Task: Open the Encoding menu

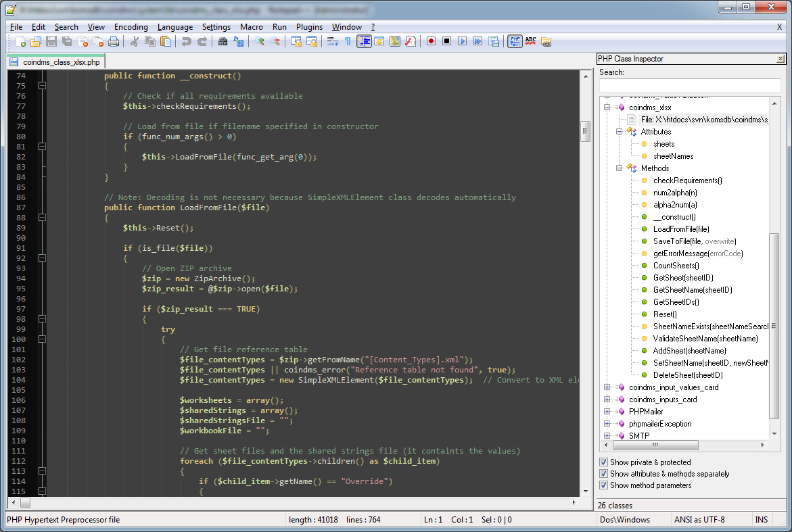Action: pos(131,27)
